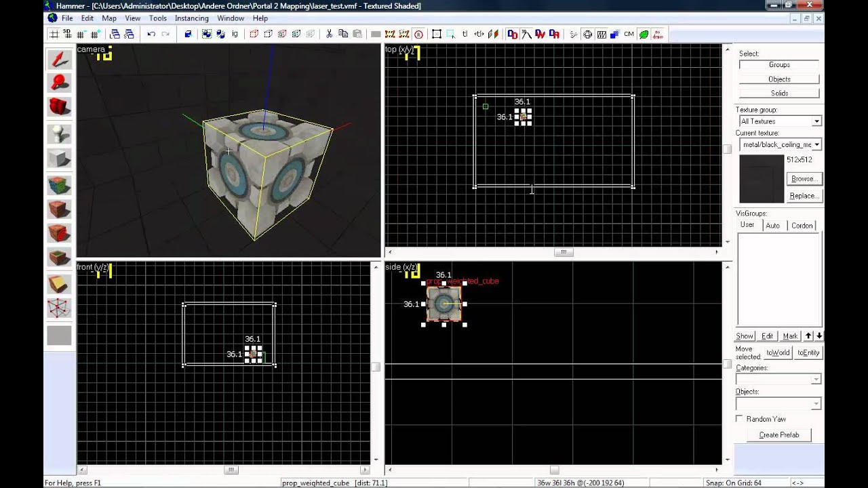Click the top view horizontal scrollbar thumb
The height and width of the screenshot is (488, 868).
(564, 252)
